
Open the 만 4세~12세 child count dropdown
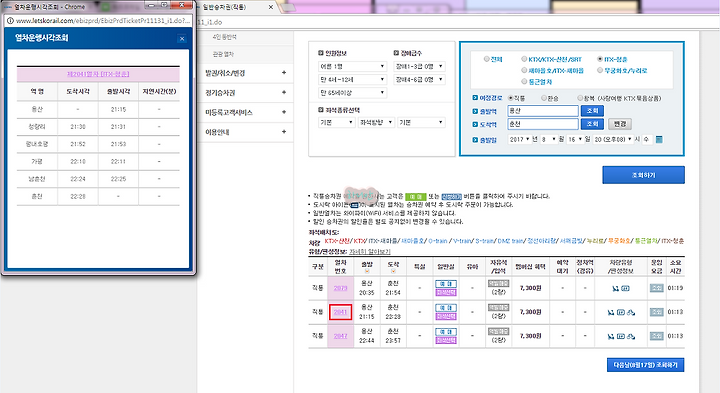(x=352, y=79)
